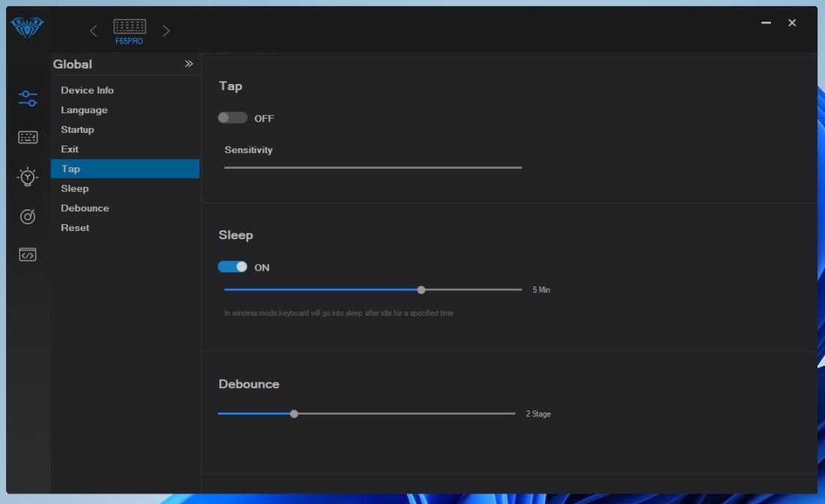Open the lighting bulb icon
Screen dimensions: 825x504
[27, 177]
